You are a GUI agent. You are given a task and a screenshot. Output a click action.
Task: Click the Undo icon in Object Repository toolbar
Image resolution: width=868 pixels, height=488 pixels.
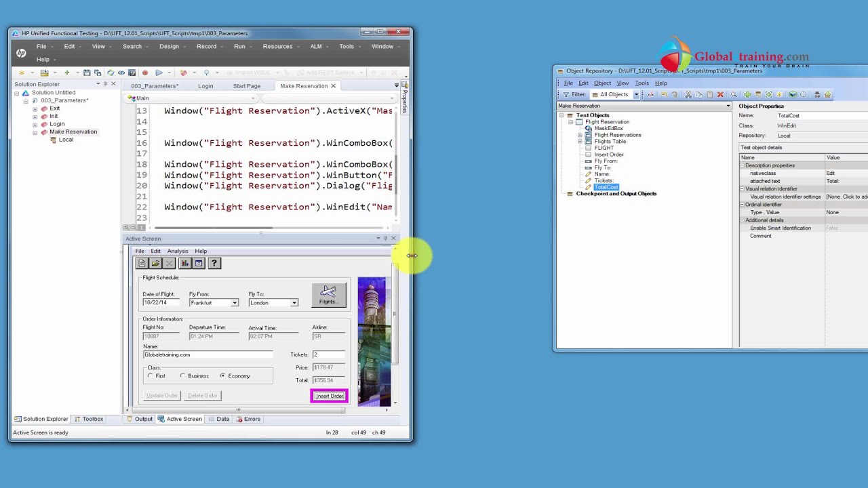click(664, 94)
